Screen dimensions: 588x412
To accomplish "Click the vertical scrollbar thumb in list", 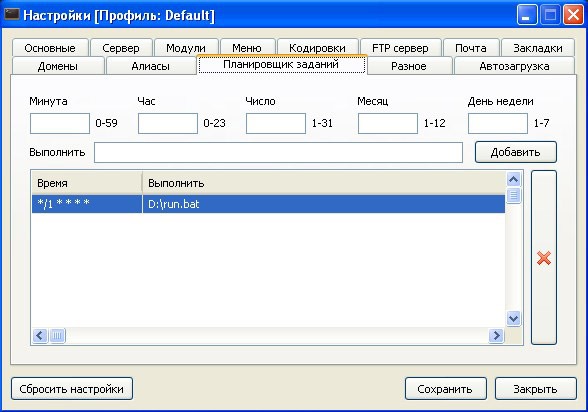I will point(513,195).
